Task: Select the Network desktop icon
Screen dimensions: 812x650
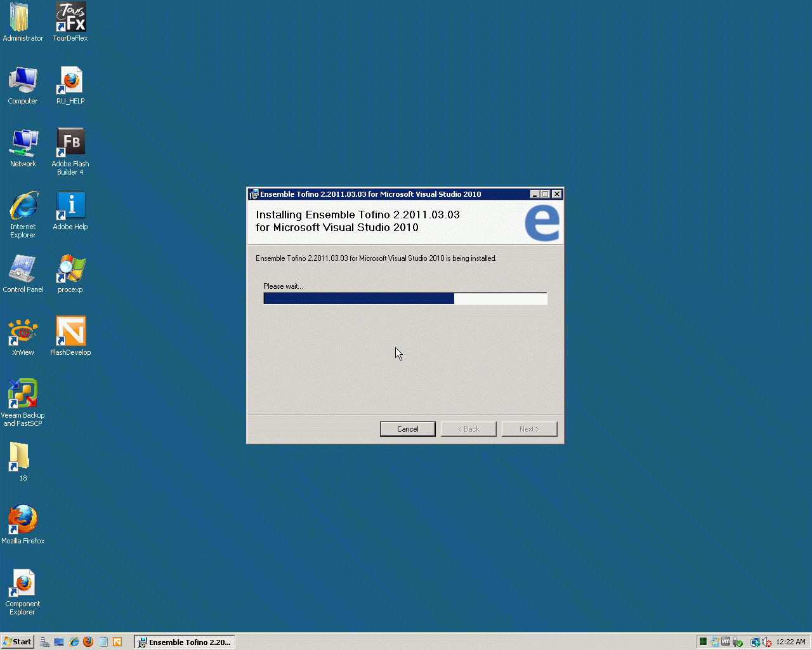Action: (x=23, y=148)
